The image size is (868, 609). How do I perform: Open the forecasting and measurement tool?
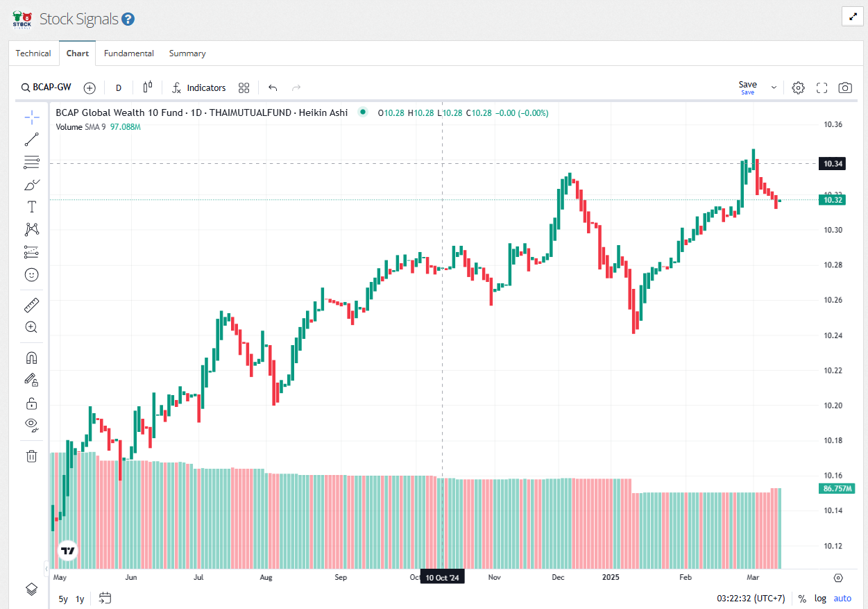[31, 252]
